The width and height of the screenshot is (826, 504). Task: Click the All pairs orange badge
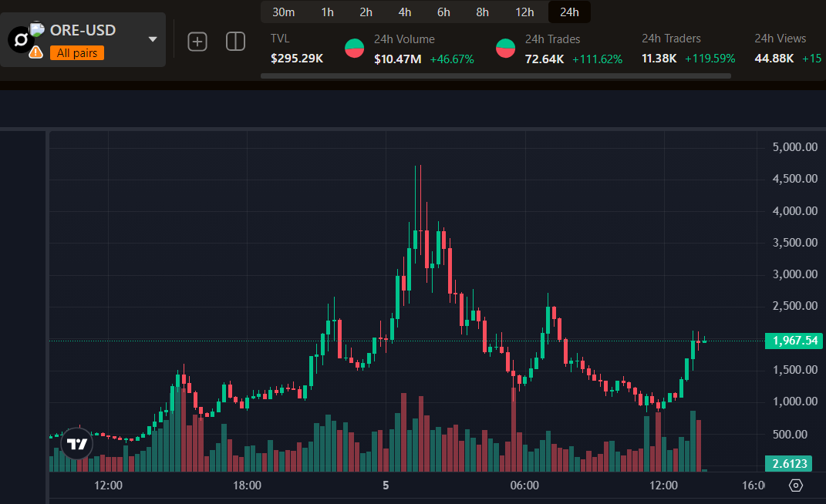(x=77, y=53)
